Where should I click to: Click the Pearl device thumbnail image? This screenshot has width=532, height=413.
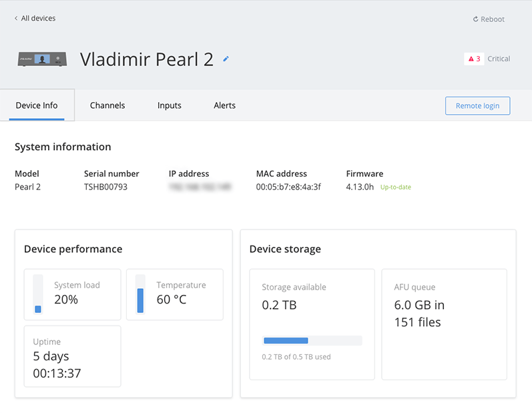click(42, 59)
